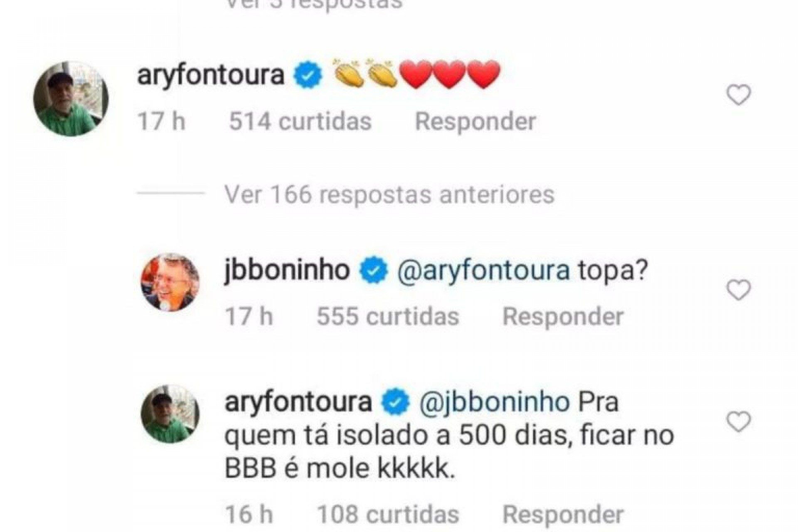Open jbboninho username link
The height and width of the screenshot is (532, 798).
(x=287, y=272)
